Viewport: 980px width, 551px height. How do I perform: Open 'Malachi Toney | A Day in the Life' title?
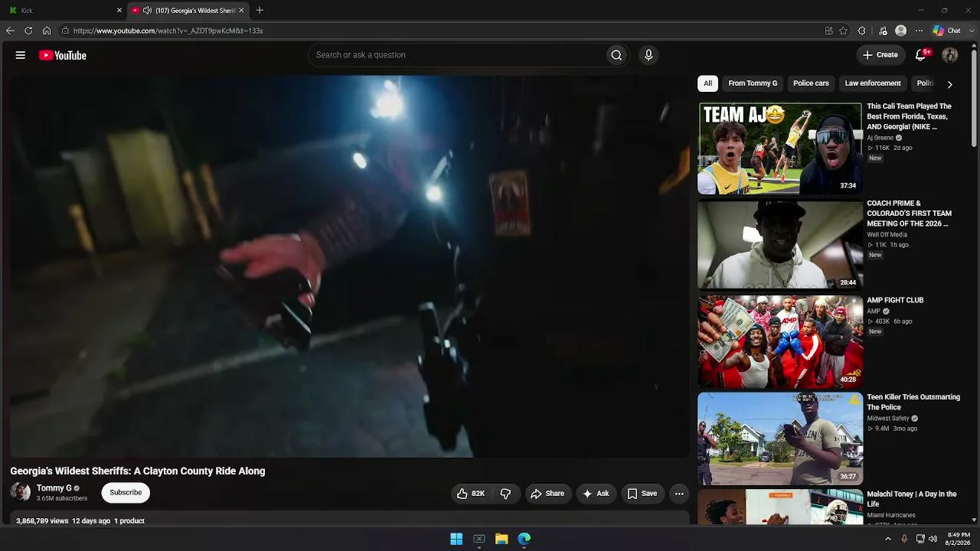912,499
